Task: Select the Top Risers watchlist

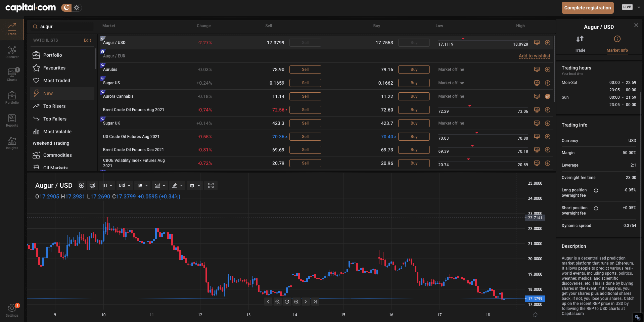Action: click(62, 106)
